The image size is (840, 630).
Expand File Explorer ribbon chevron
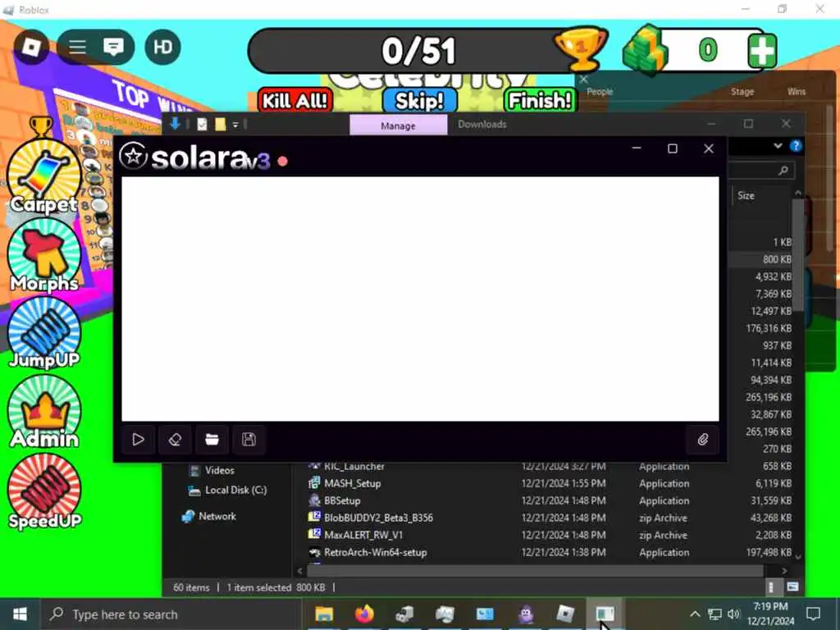[x=778, y=146]
